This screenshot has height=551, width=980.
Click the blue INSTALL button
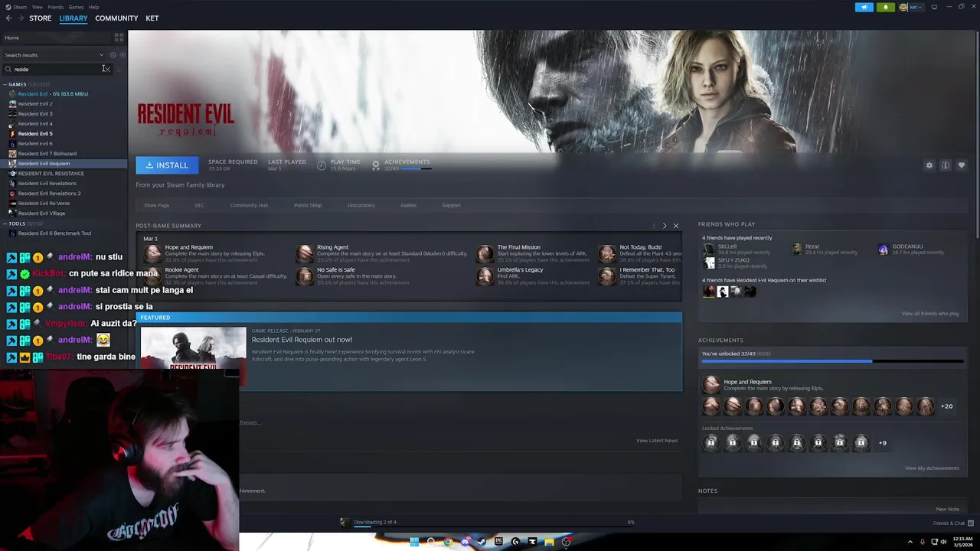[x=167, y=165]
